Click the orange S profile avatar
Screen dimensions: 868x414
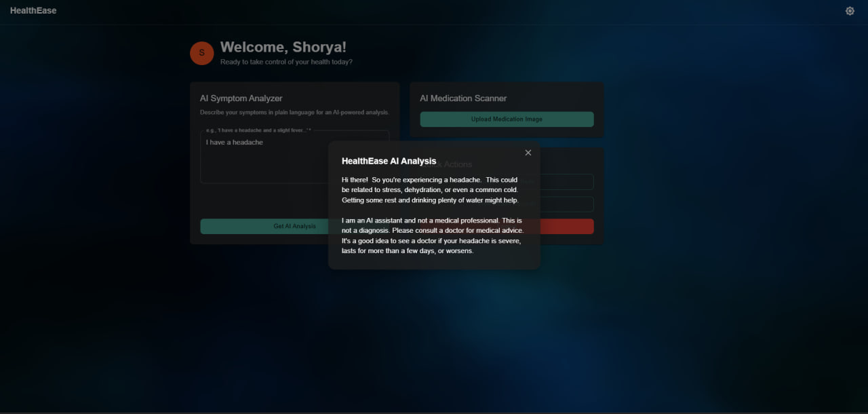(202, 53)
